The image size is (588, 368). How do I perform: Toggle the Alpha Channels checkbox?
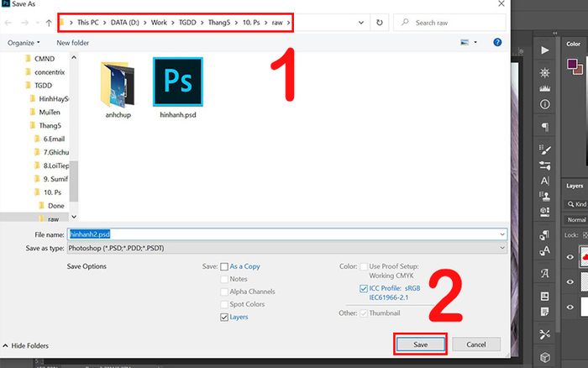point(224,292)
